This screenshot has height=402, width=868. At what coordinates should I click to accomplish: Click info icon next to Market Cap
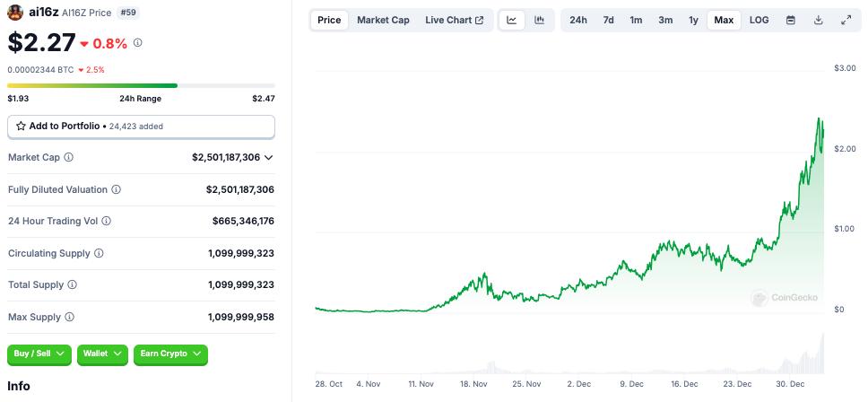69,157
